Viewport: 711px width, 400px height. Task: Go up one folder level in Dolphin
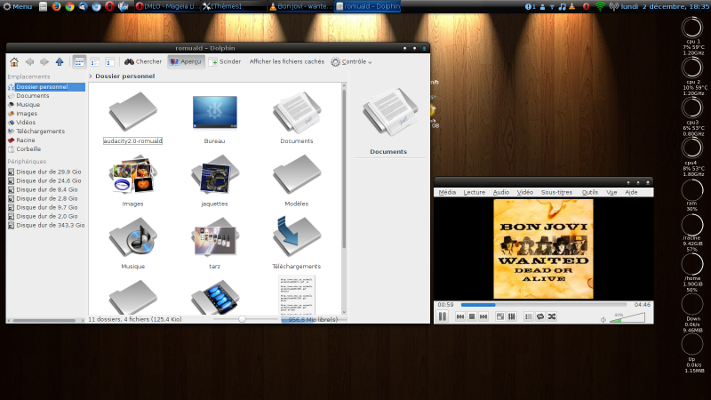59,62
